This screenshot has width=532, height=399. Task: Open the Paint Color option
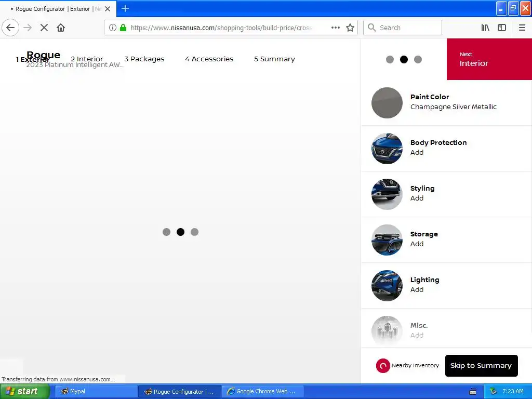pos(446,103)
